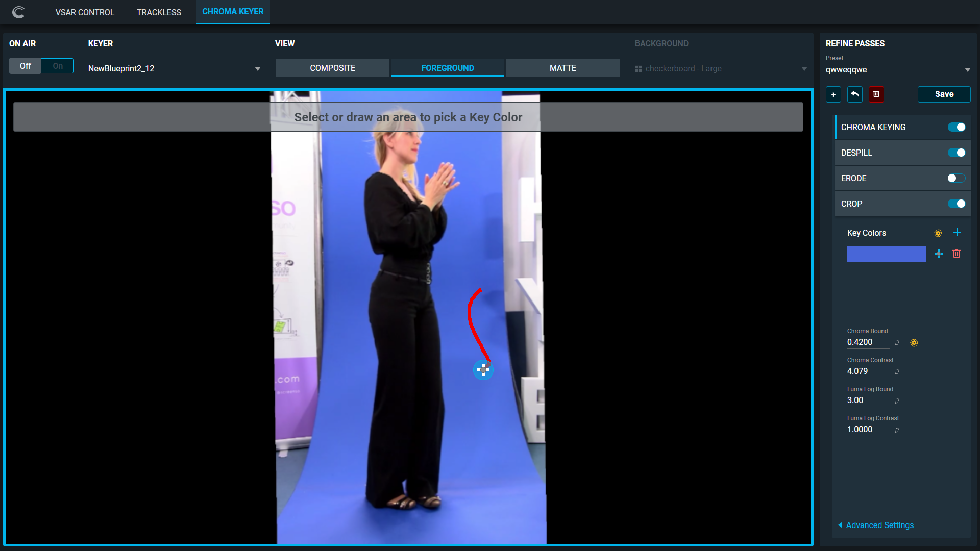Screen dimensions: 980x551
Task: Disable the Despill pass toggle
Action: pos(956,153)
